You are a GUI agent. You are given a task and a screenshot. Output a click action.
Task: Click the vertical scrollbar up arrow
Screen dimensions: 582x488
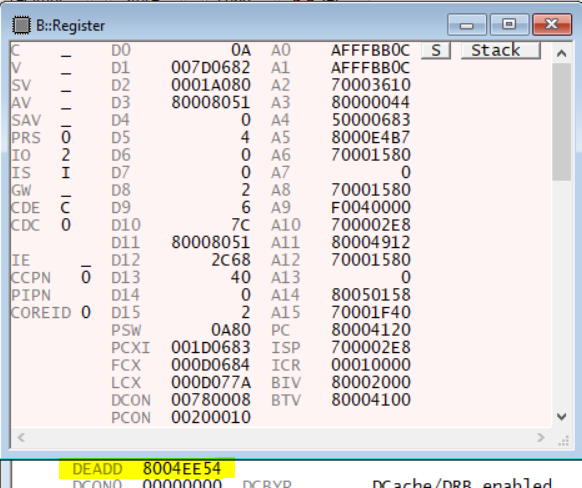[x=561, y=53]
